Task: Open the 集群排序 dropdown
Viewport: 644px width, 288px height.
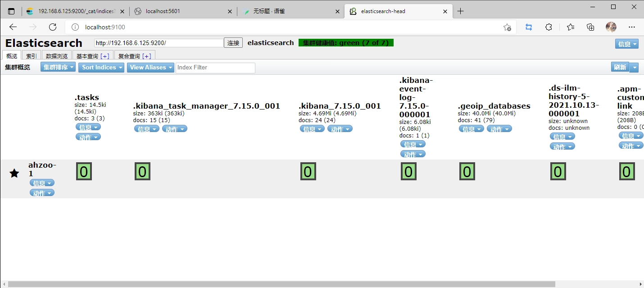Action: coord(59,68)
